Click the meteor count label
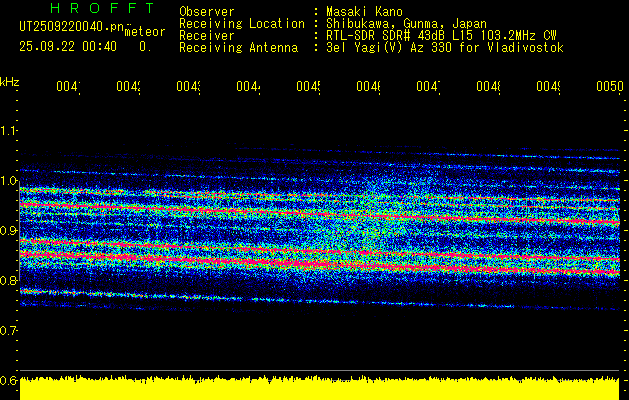 144,32
